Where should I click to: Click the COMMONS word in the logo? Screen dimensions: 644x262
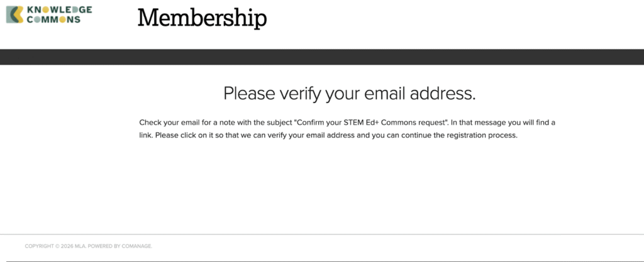[x=53, y=19]
